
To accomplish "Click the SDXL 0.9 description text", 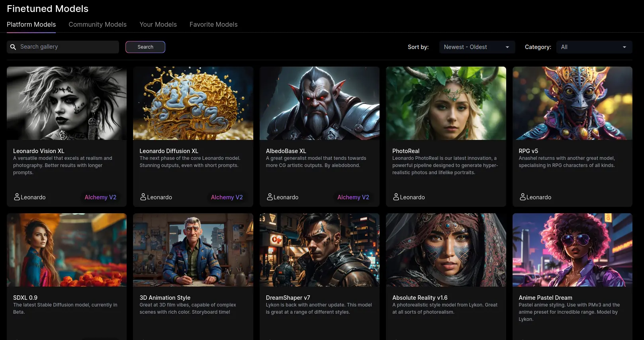I will point(65,309).
